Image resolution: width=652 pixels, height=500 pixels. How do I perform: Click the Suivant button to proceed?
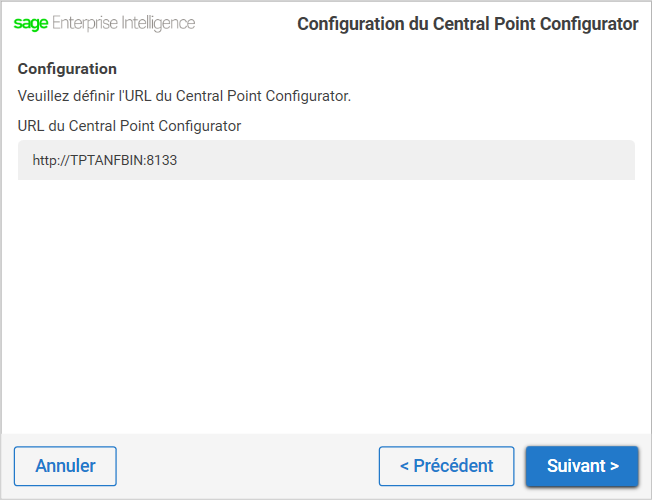[582, 466]
